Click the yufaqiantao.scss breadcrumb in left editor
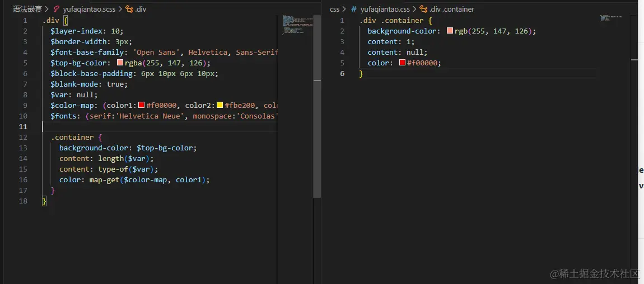The image size is (644, 284). point(89,9)
